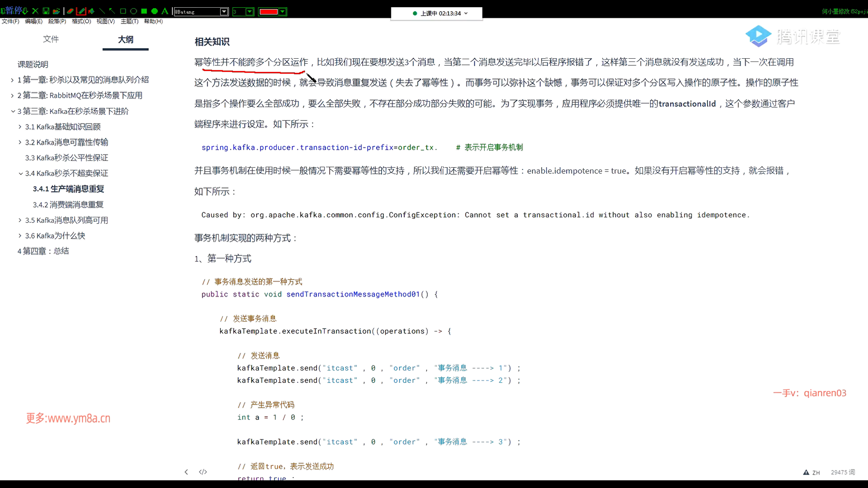868x488 pixels.
Task: Open 4 第四章：总结 in the outline
Action: (x=43, y=251)
